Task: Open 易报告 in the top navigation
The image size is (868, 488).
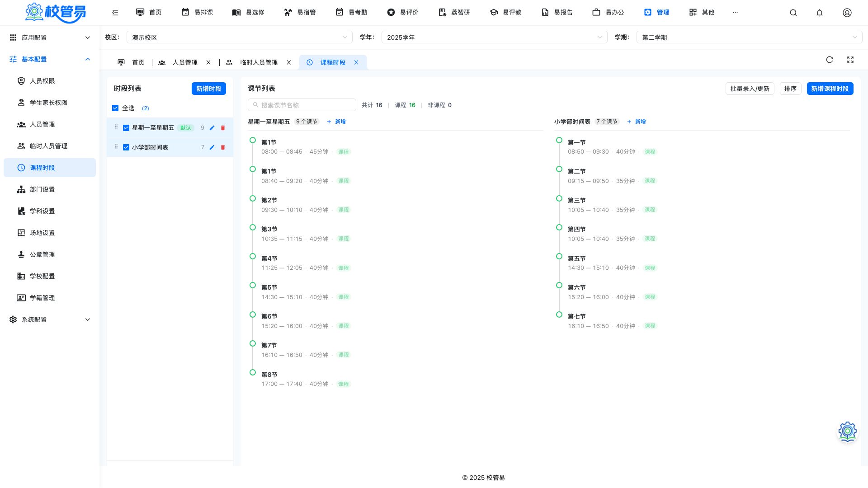Action: tap(557, 12)
